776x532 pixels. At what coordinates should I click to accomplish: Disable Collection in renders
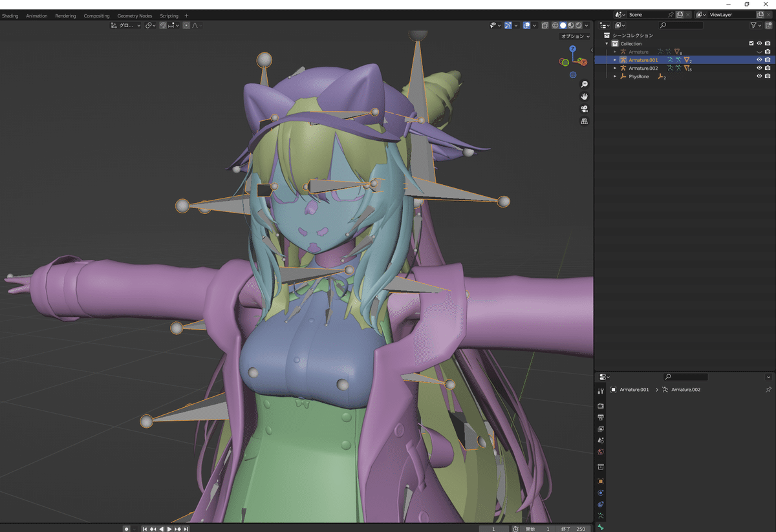click(768, 43)
